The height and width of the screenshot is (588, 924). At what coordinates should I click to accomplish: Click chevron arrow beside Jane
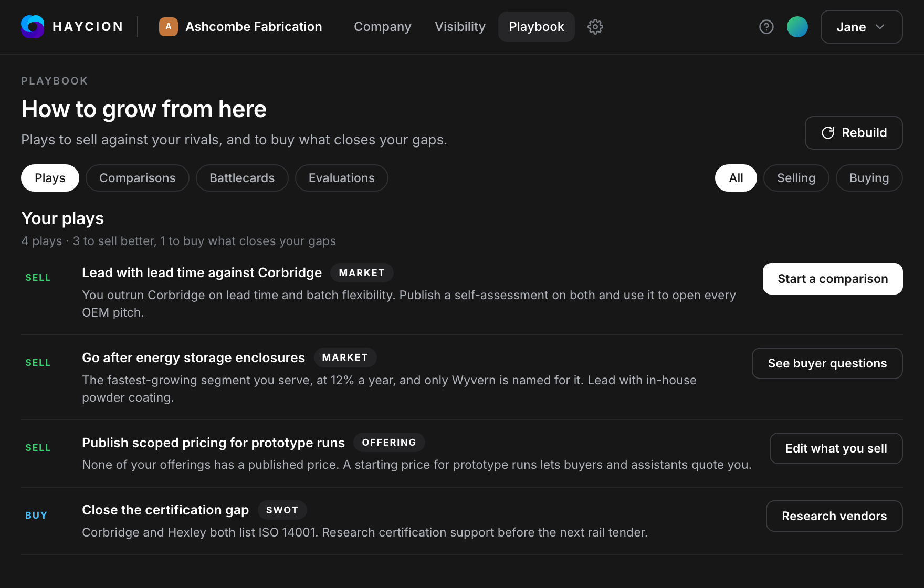coord(880,27)
